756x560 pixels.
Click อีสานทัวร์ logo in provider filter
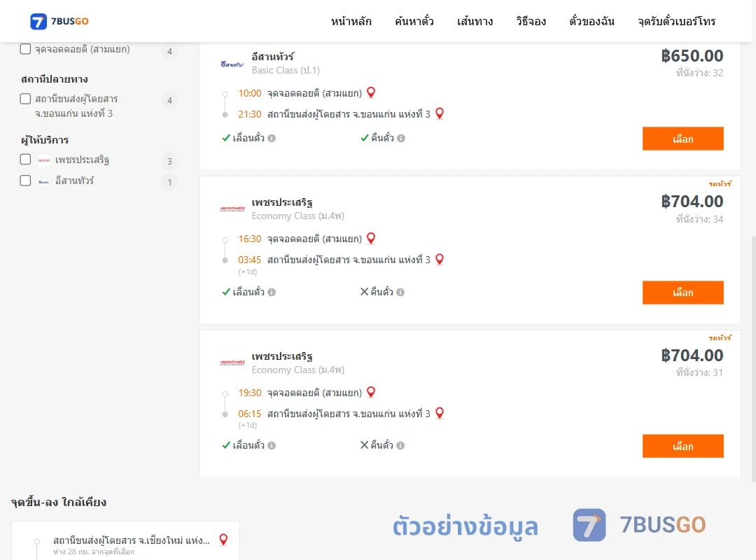(44, 182)
